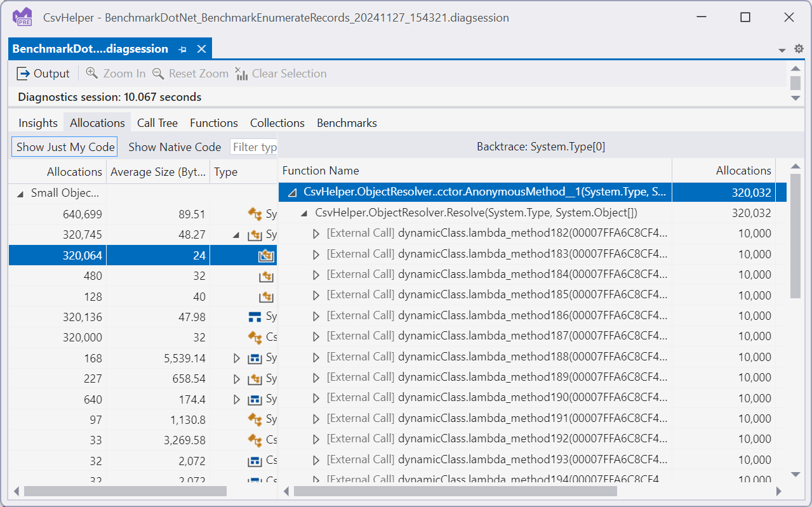Screen dimensions: 812x507
Task: Click the toolbar area vertical scrollbar thumb
Action: (795, 83)
